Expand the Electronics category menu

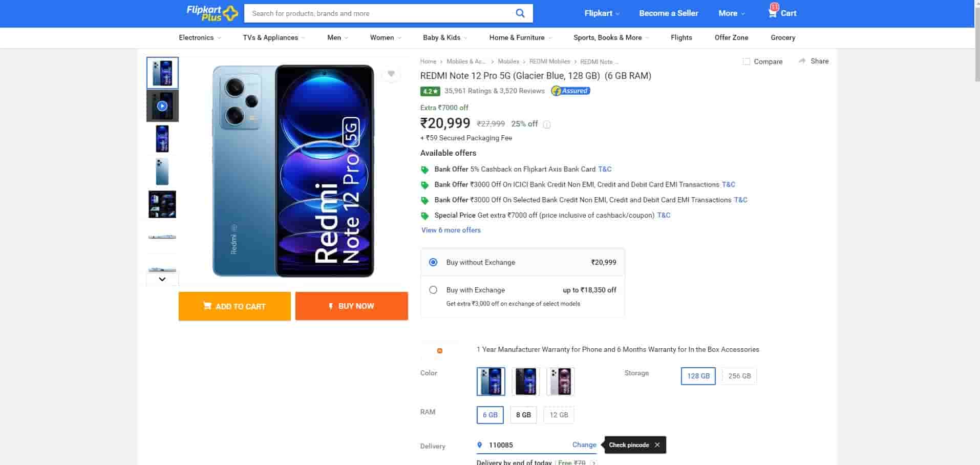(200, 37)
